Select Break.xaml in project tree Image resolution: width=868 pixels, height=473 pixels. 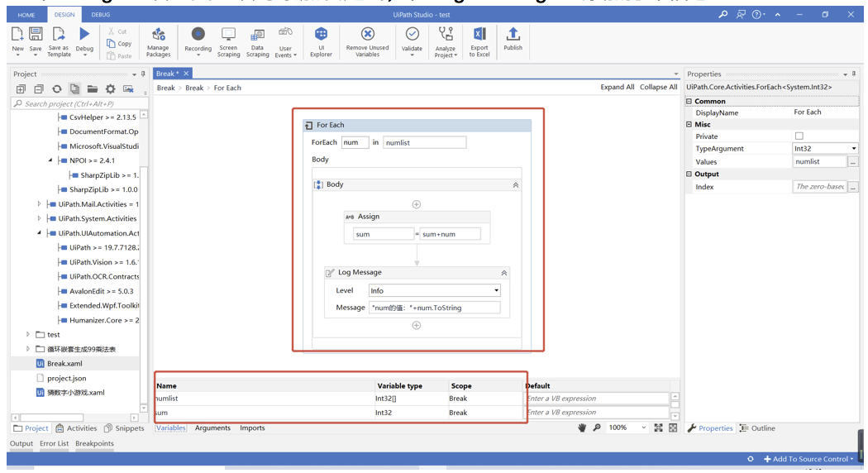(64, 363)
